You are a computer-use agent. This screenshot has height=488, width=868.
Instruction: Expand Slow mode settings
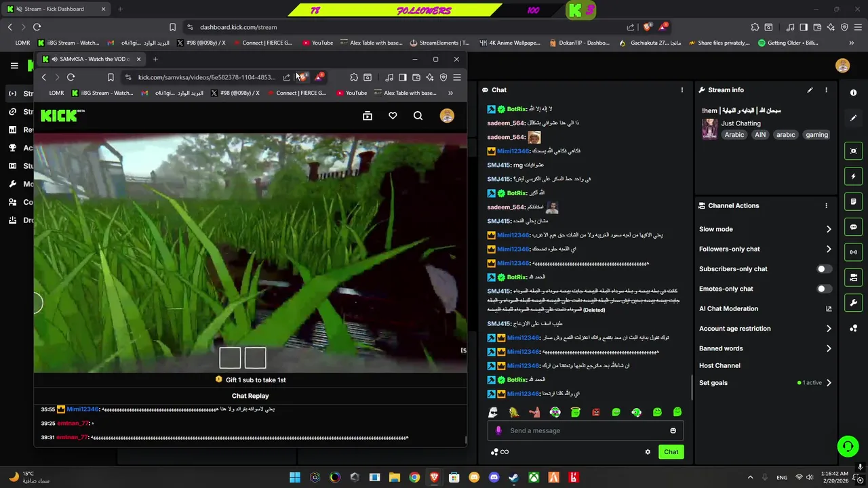coord(765,229)
